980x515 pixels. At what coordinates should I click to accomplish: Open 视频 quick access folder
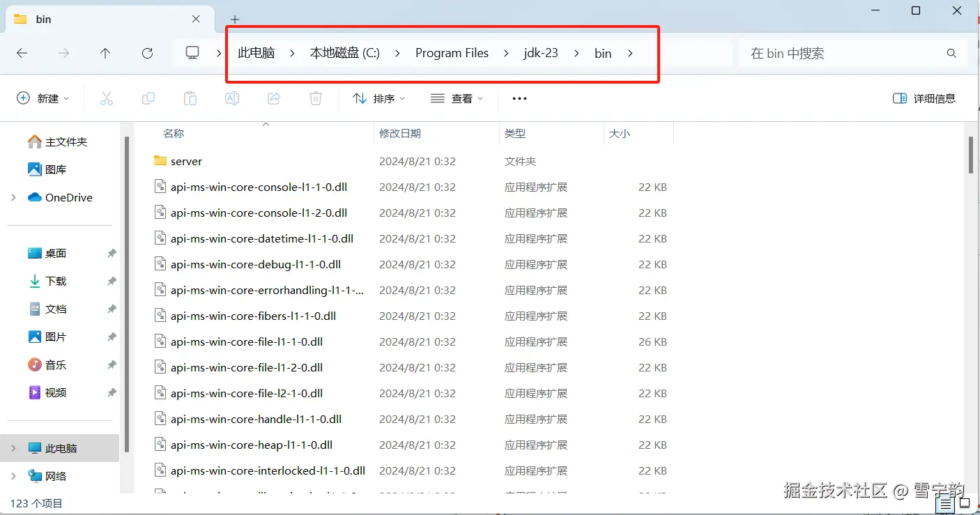click(47, 392)
